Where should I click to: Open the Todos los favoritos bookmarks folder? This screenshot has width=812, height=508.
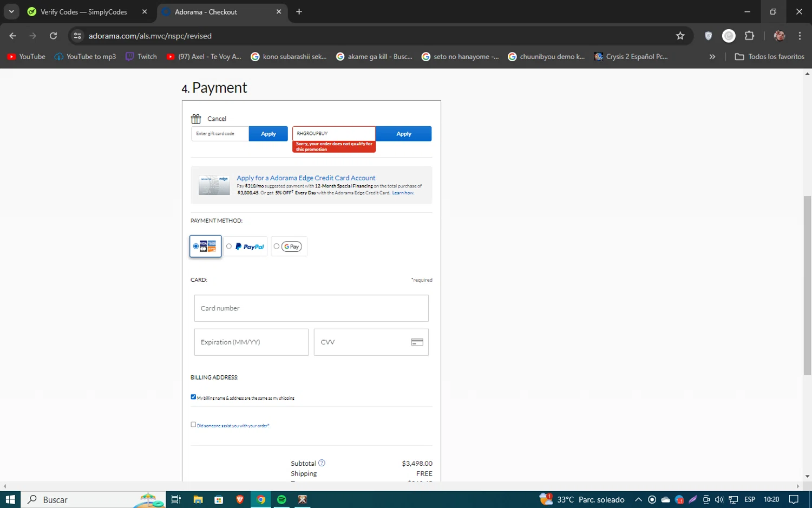pos(769,56)
